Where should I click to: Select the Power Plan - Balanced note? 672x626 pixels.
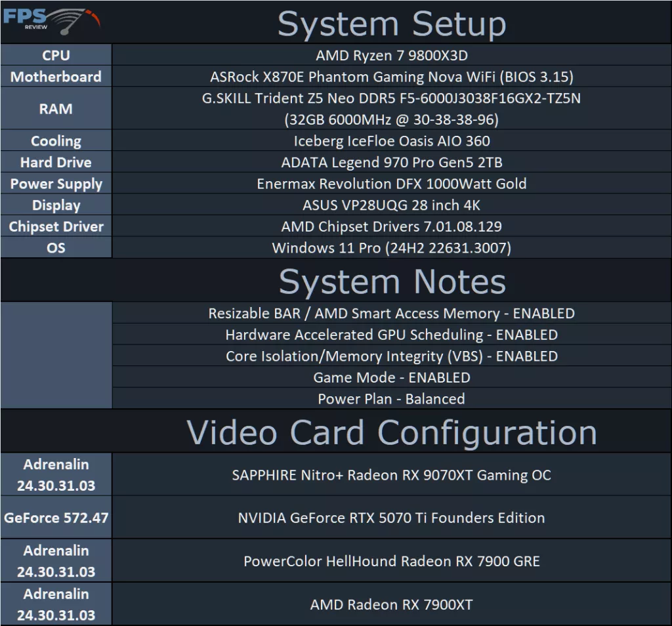(392, 399)
